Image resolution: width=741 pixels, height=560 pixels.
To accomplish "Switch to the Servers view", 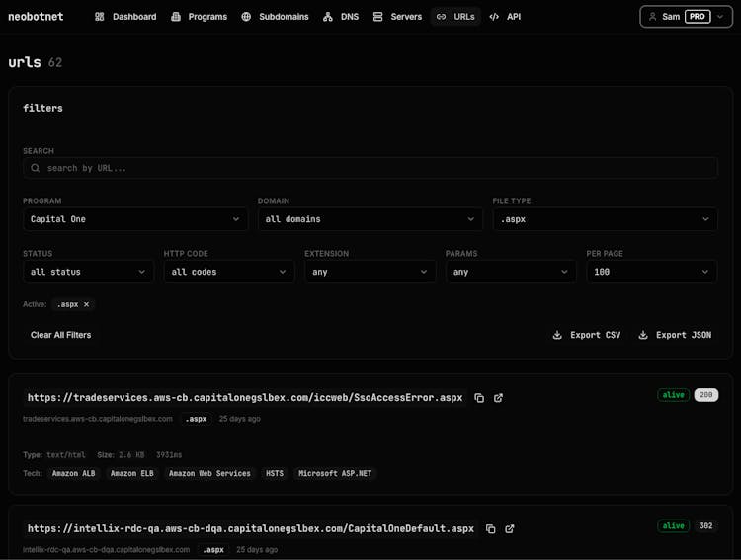I will 397,17.
